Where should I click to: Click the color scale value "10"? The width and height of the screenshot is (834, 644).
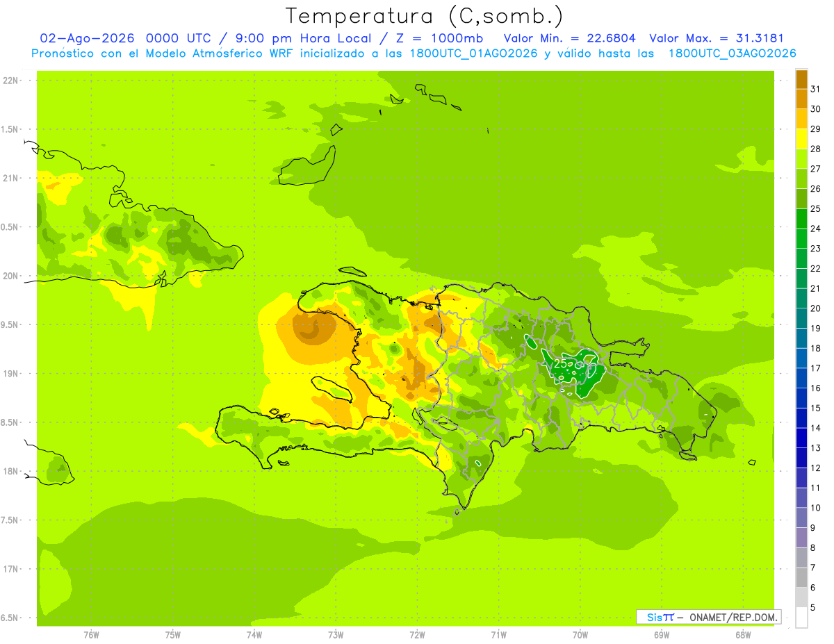815,508
